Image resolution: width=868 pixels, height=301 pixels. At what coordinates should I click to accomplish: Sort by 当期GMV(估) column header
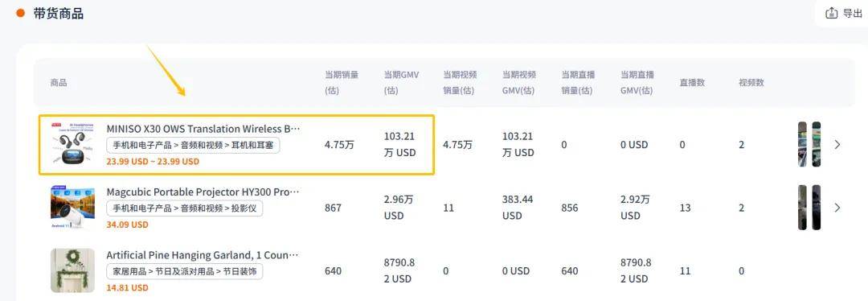click(401, 83)
